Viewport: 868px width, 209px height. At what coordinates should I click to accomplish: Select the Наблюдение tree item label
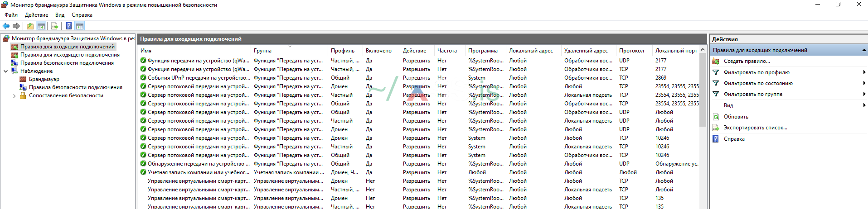point(36,71)
